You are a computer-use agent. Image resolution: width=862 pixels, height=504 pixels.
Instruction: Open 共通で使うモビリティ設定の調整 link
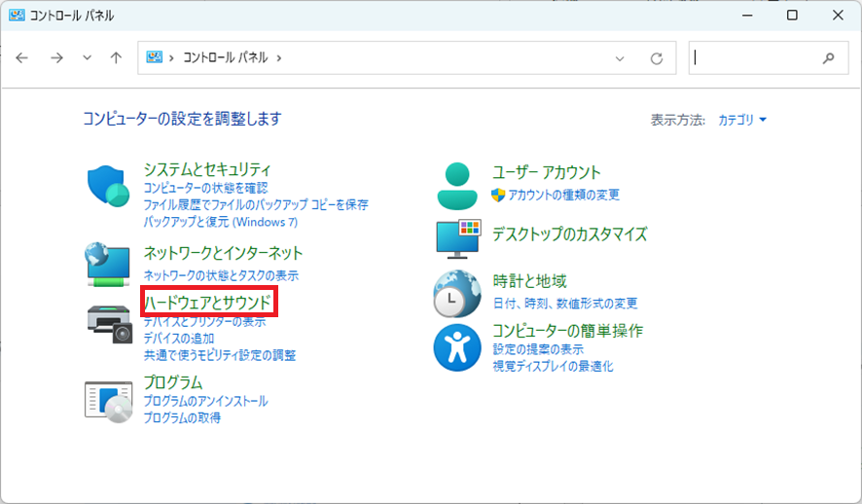coord(220,355)
